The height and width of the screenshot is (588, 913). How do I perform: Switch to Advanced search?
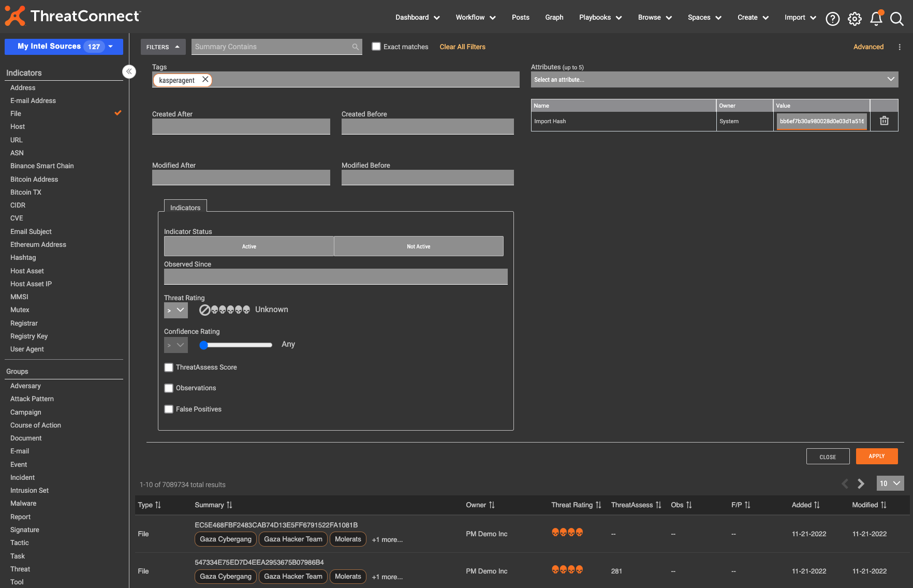pos(868,47)
